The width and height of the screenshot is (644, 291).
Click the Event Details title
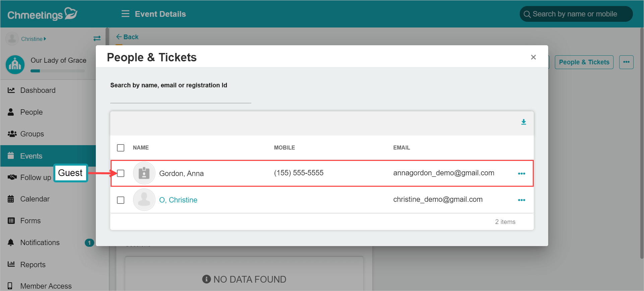pyautogui.click(x=160, y=14)
